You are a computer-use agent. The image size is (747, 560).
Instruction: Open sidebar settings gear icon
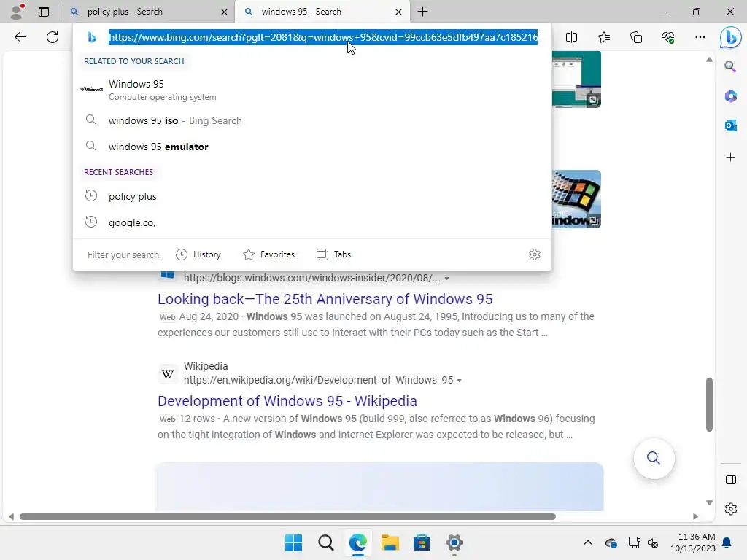coord(730,509)
